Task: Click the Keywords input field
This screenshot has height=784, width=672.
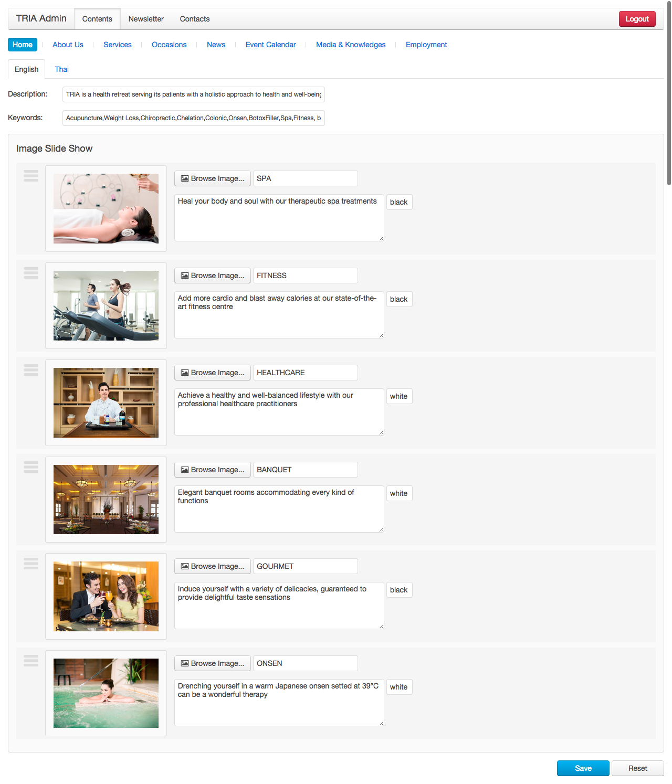Action: pos(193,118)
